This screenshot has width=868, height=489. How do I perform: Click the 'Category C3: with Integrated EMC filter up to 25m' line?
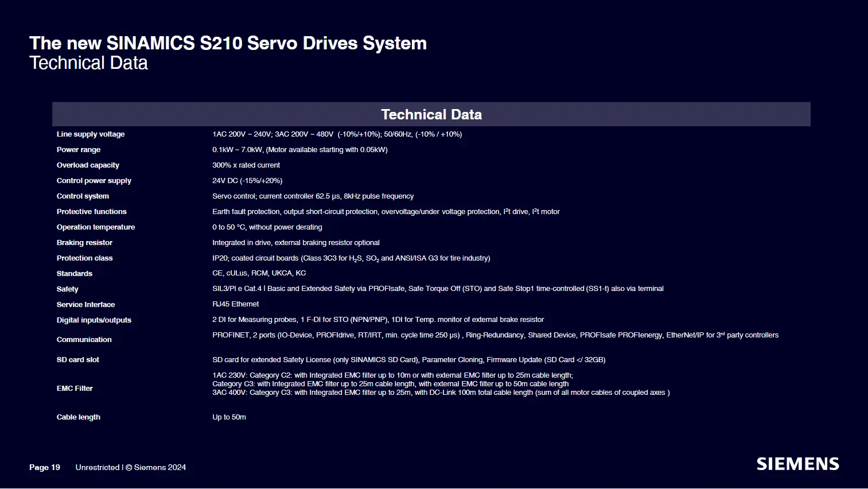coord(391,384)
